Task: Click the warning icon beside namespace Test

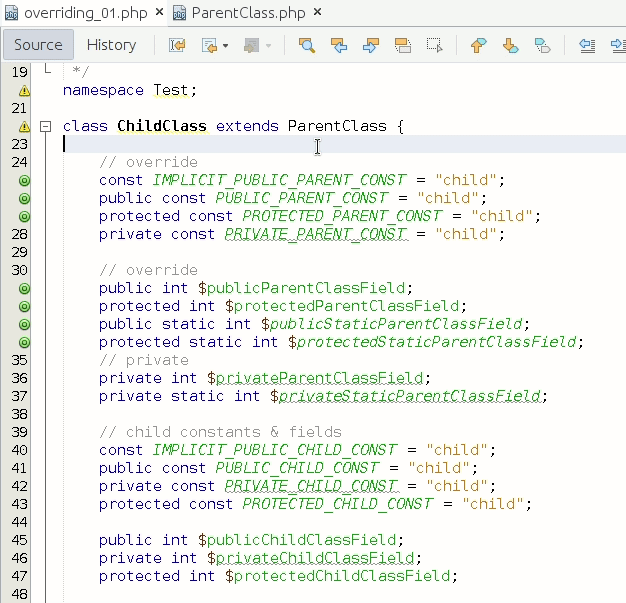Action: (24, 91)
